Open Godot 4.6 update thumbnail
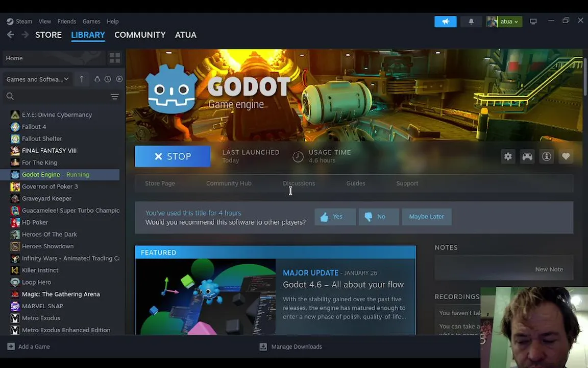This screenshot has height=368, width=588. [x=206, y=296]
